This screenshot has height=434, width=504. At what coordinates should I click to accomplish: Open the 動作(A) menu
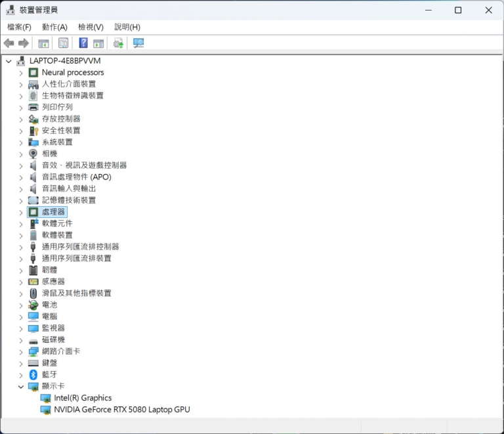54,28
